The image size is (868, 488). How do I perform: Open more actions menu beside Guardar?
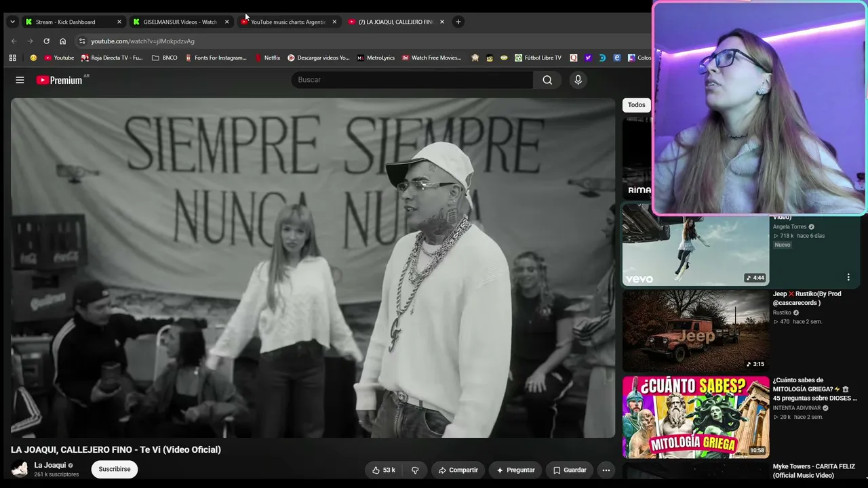point(606,470)
